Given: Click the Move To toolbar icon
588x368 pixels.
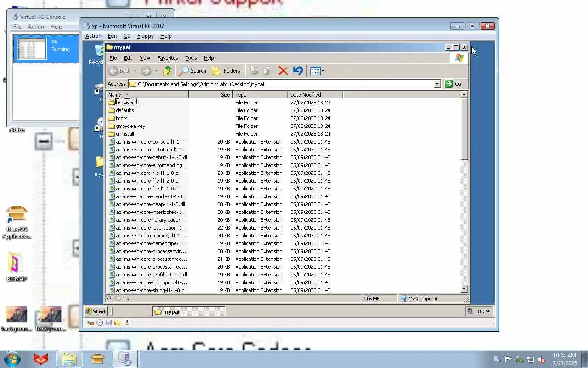Looking at the screenshot, I should 254,71.
